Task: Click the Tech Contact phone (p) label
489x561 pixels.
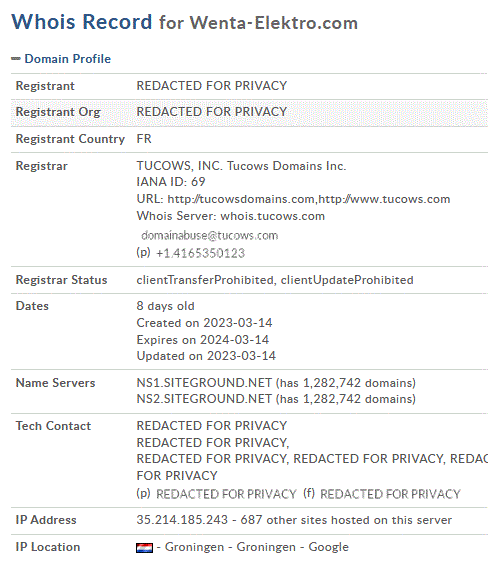Action: tap(143, 494)
